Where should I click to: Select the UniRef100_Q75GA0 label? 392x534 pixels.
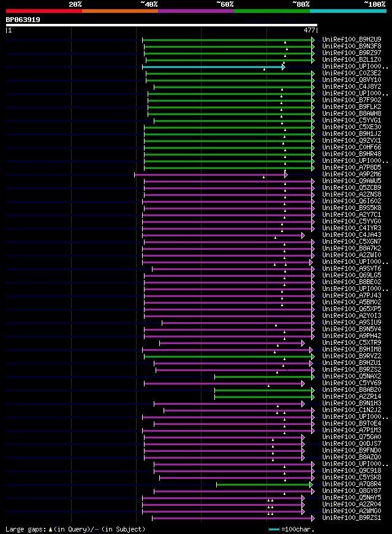pyautogui.click(x=352, y=437)
